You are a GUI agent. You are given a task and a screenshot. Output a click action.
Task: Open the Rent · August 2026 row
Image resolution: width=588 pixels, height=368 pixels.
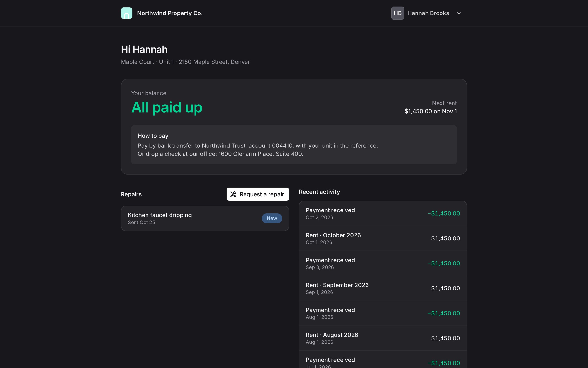click(383, 338)
